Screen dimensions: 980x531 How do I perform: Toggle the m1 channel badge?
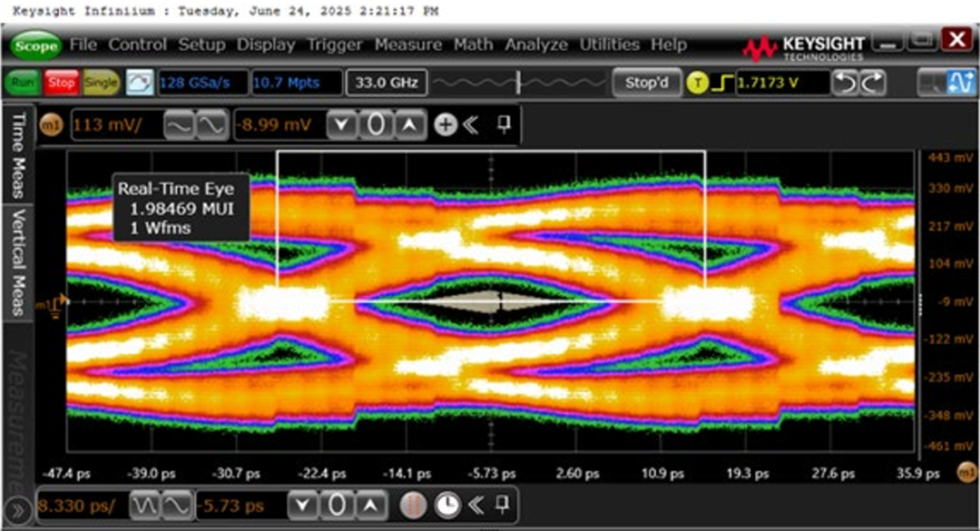click(53, 125)
